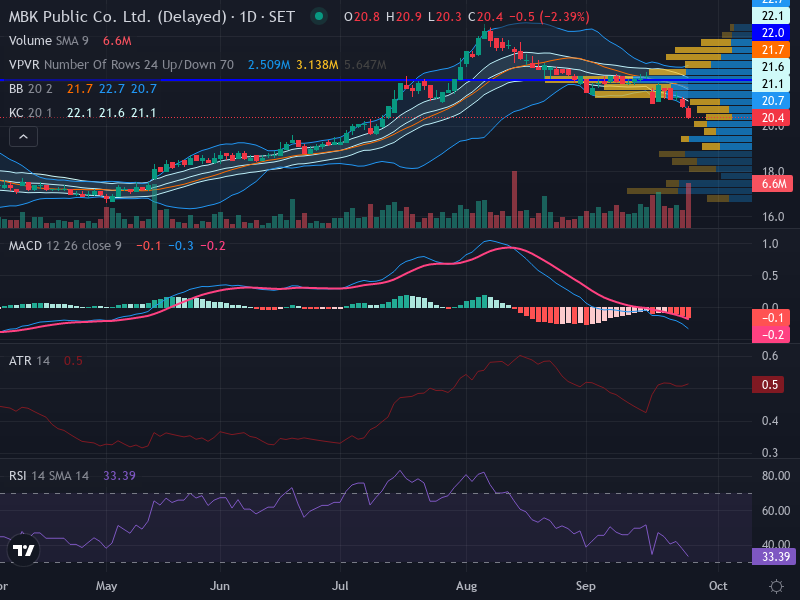Image resolution: width=800 pixels, height=600 pixels.
Task: Click the TradingView logo
Action: pyautogui.click(x=23, y=550)
